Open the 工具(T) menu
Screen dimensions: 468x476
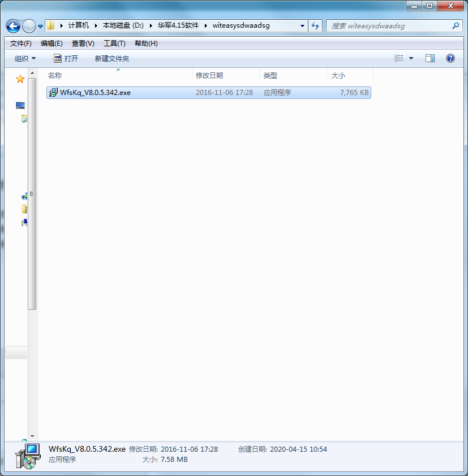point(114,44)
